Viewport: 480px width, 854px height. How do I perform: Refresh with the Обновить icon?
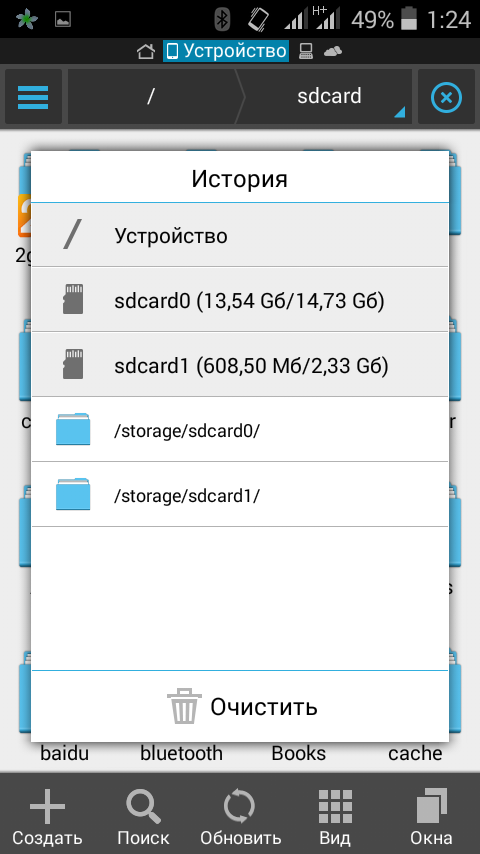click(239, 807)
